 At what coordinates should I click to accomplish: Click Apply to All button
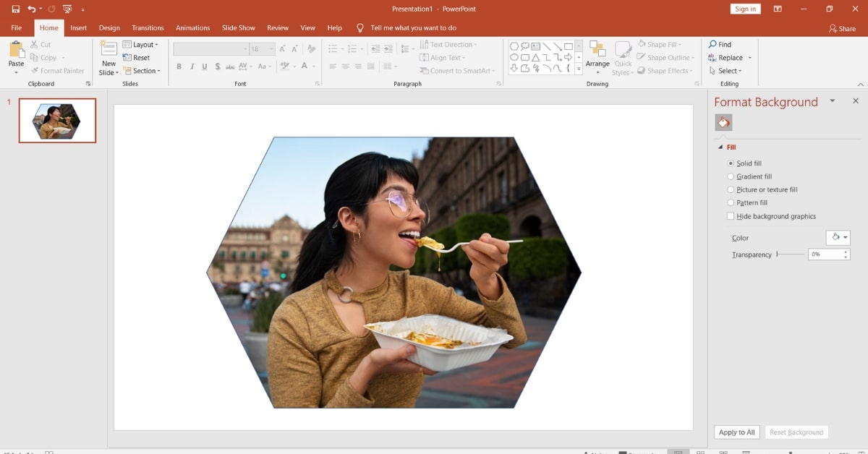(x=737, y=432)
